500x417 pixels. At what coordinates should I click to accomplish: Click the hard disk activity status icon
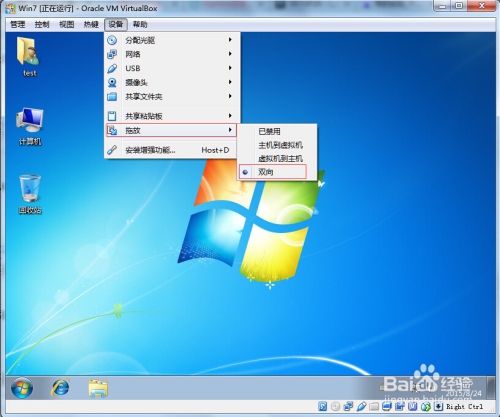[x=322, y=406]
